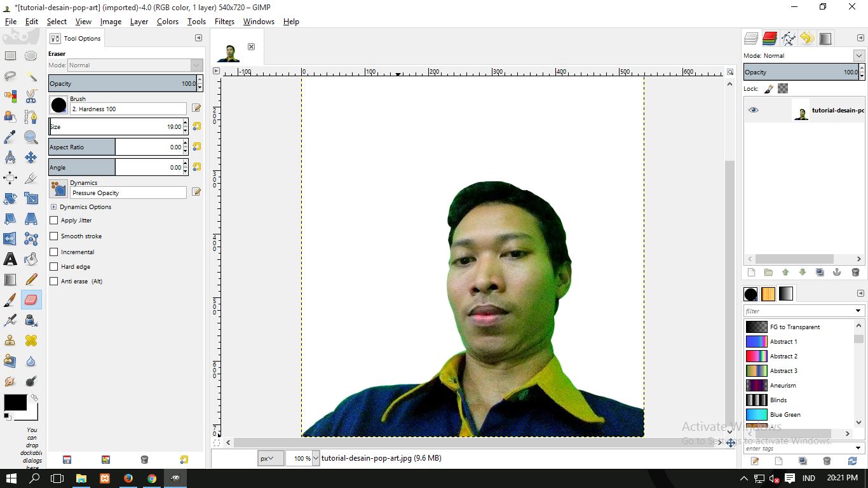Enable the Apply Jitter option
The width and height of the screenshot is (868, 488).
coord(54,220)
